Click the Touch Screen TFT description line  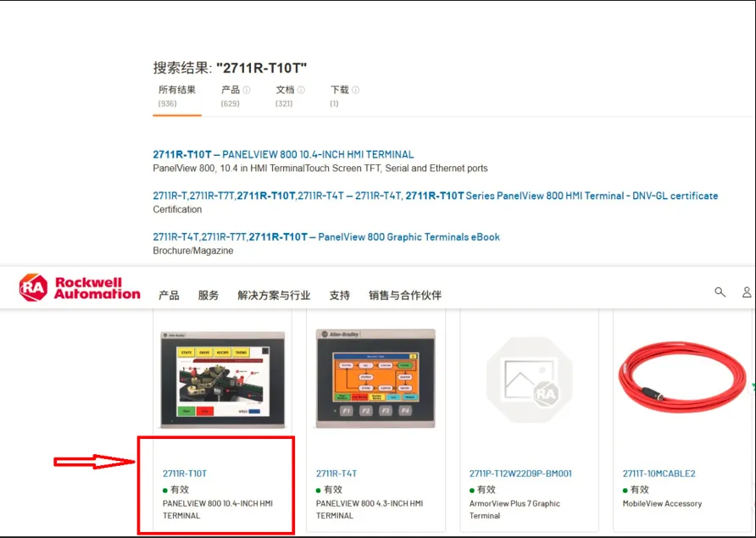click(x=320, y=169)
